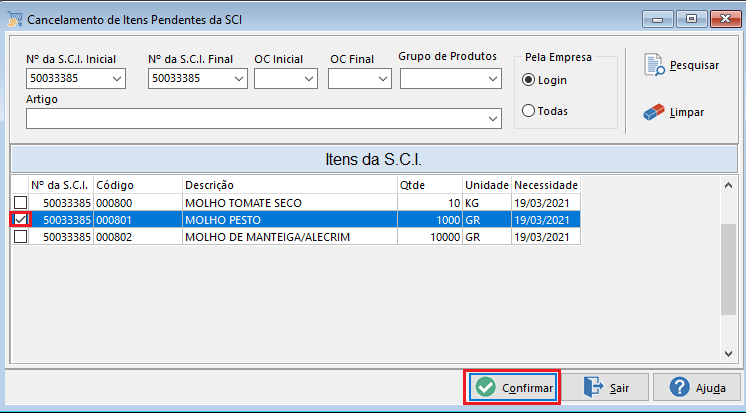Click 19/03/2021 date in MOLHO PESTO row

[546, 220]
